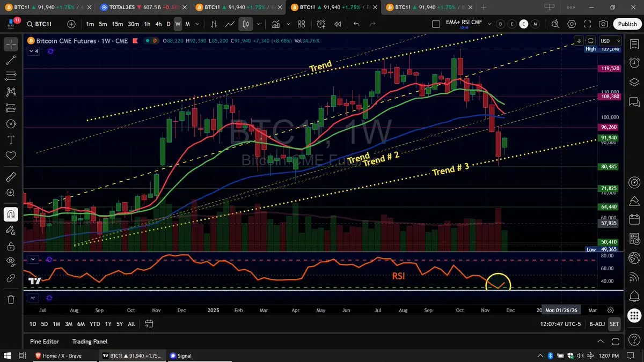Viewport: 644px width, 362px height.
Task: Toggle lock all drawings
Action: (x=11, y=246)
